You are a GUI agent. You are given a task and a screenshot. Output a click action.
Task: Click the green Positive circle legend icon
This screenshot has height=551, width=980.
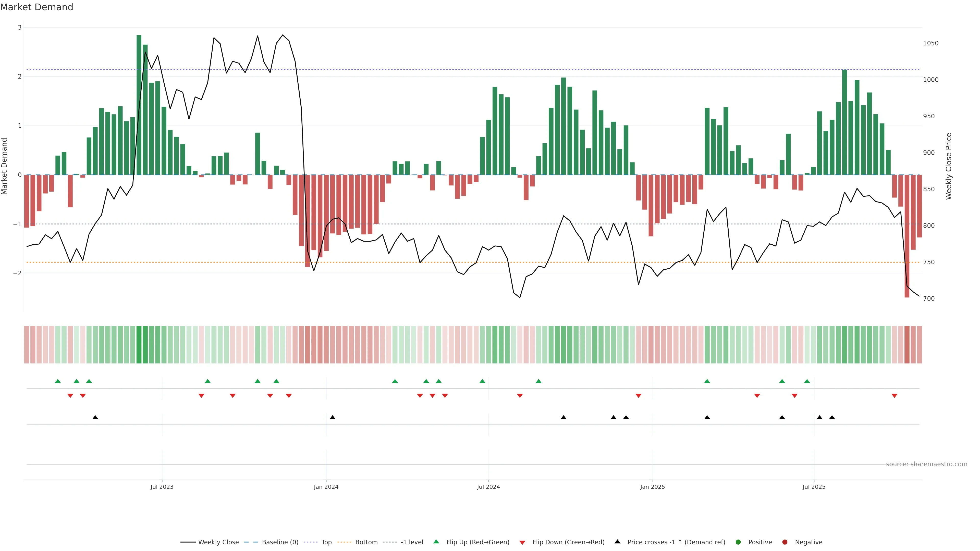pyautogui.click(x=738, y=542)
